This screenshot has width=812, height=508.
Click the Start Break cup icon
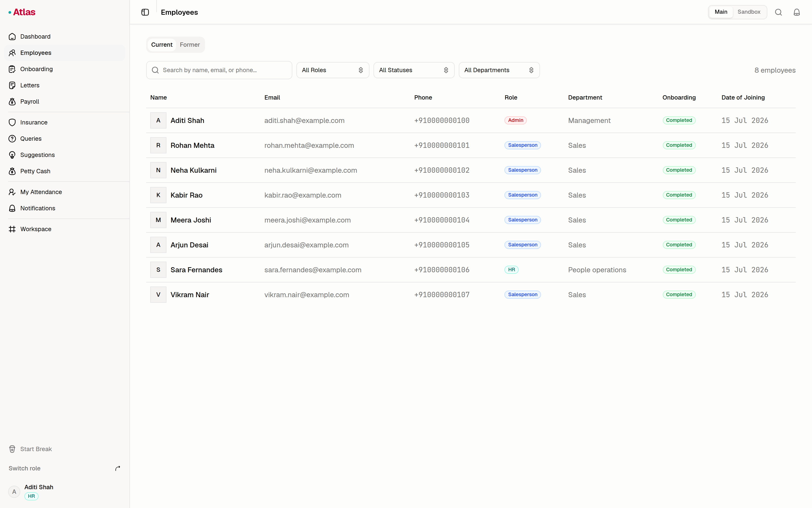(12, 449)
